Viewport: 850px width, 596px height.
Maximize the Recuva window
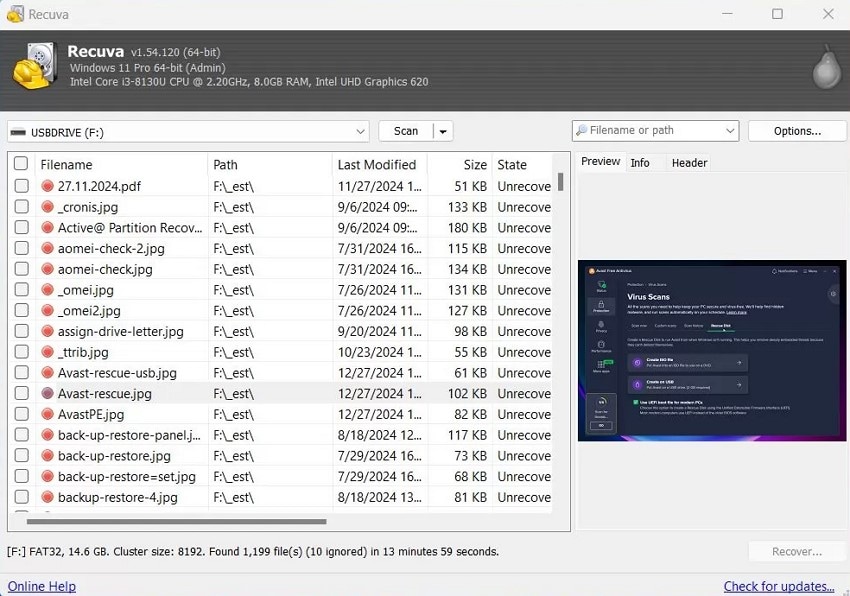tap(777, 14)
